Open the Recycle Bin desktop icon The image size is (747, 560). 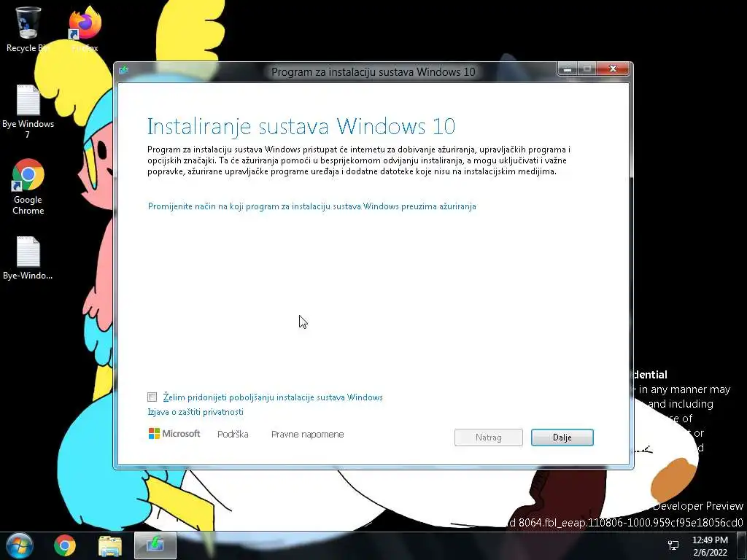(28, 28)
